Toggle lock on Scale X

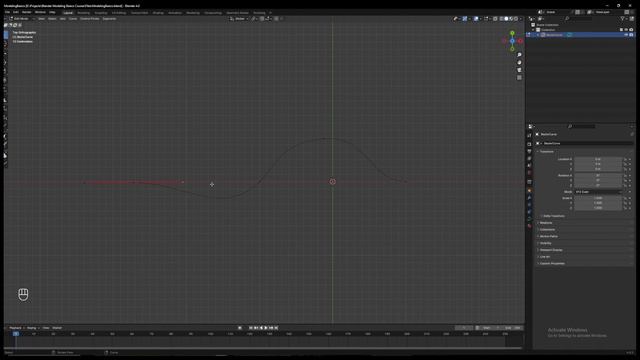[625, 198]
